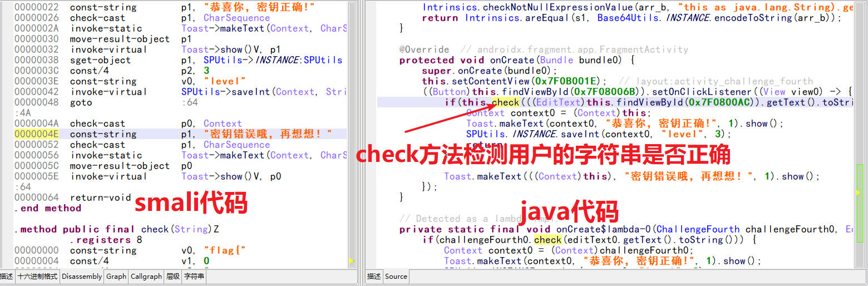Select highlighted address 0000004E

pyautogui.click(x=36, y=134)
